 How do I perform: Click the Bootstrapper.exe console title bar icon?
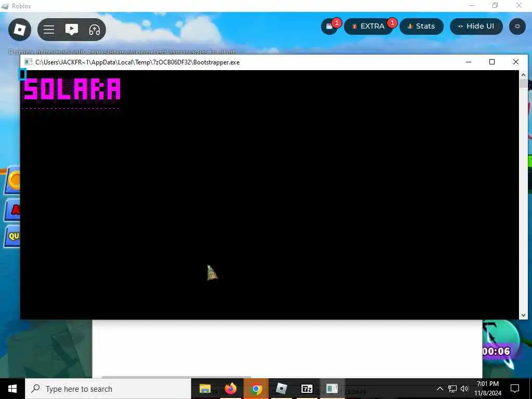29,62
